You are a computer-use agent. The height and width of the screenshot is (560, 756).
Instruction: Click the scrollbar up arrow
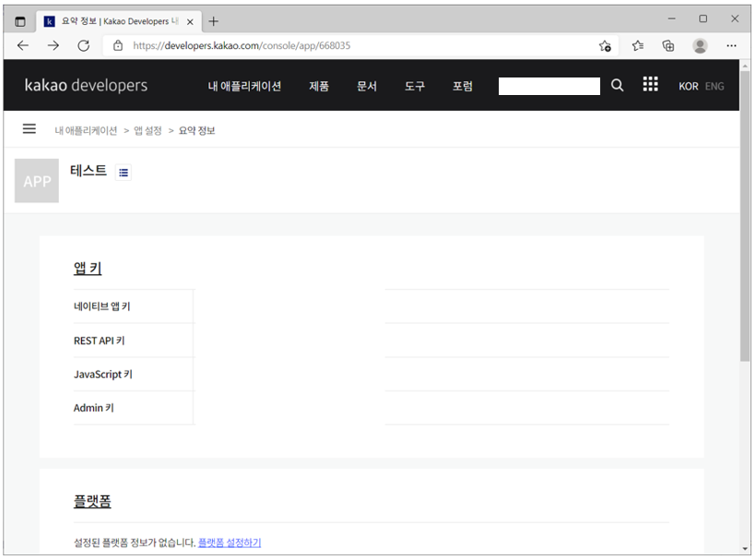click(x=745, y=66)
